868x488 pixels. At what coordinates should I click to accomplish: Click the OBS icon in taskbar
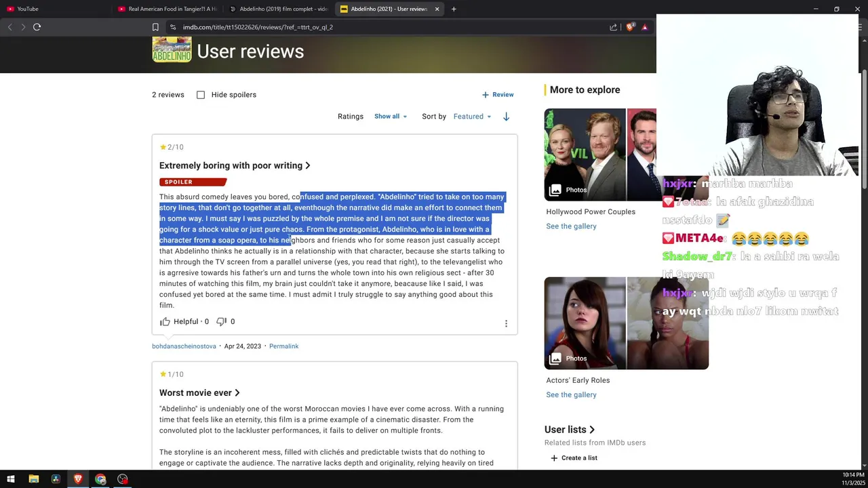123,479
